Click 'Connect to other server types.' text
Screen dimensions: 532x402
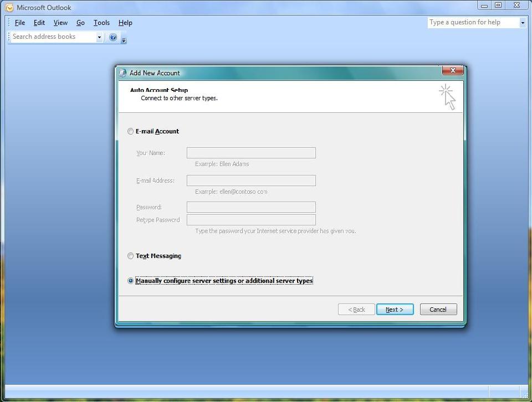click(x=179, y=98)
